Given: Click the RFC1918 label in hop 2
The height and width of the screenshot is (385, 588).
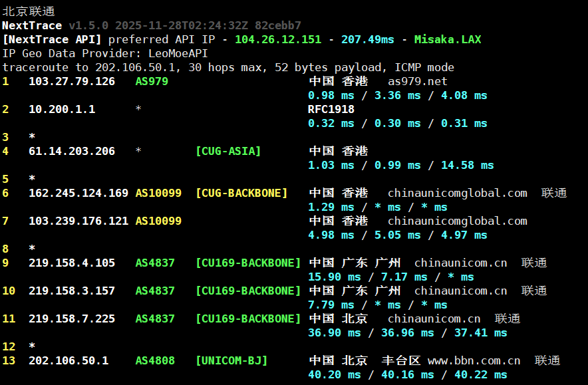Looking at the screenshot, I should click(x=331, y=109).
